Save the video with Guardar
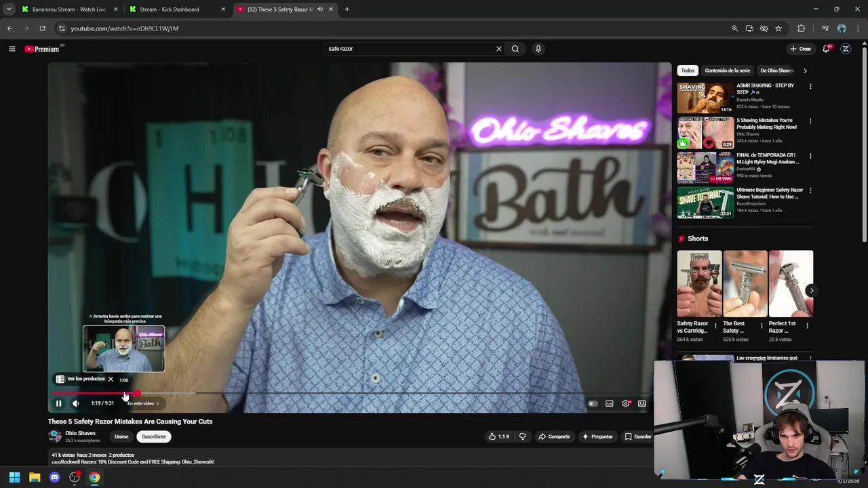 click(x=637, y=436)
